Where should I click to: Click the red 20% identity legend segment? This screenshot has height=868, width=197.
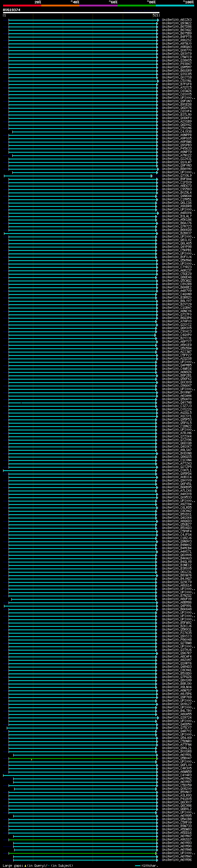(x=22, y=6)
